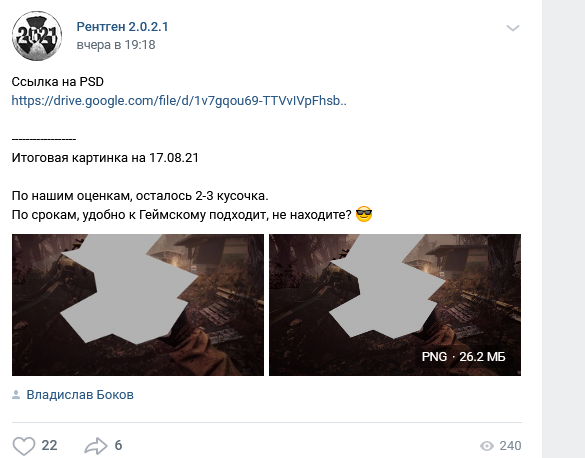Click the sunglasses emoji in the post
Screen dimensions: 585x458
[364, 214]
